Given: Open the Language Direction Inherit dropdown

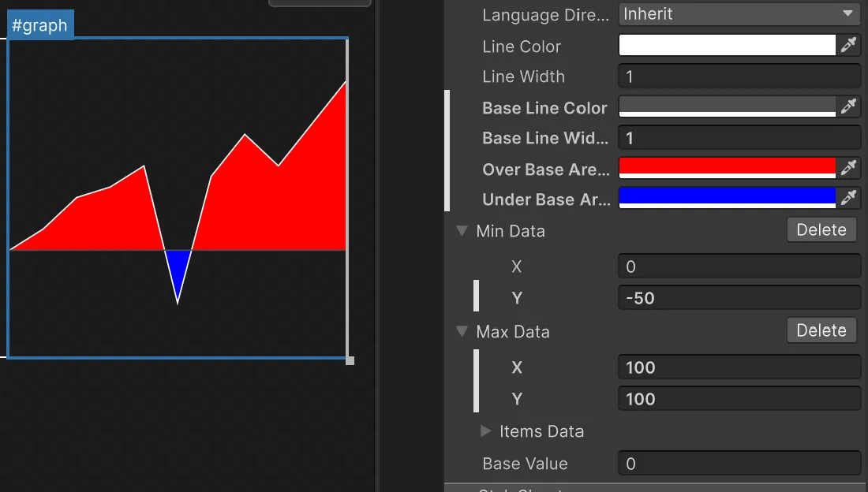Looking at the screenshot, I should coord(739,14).
